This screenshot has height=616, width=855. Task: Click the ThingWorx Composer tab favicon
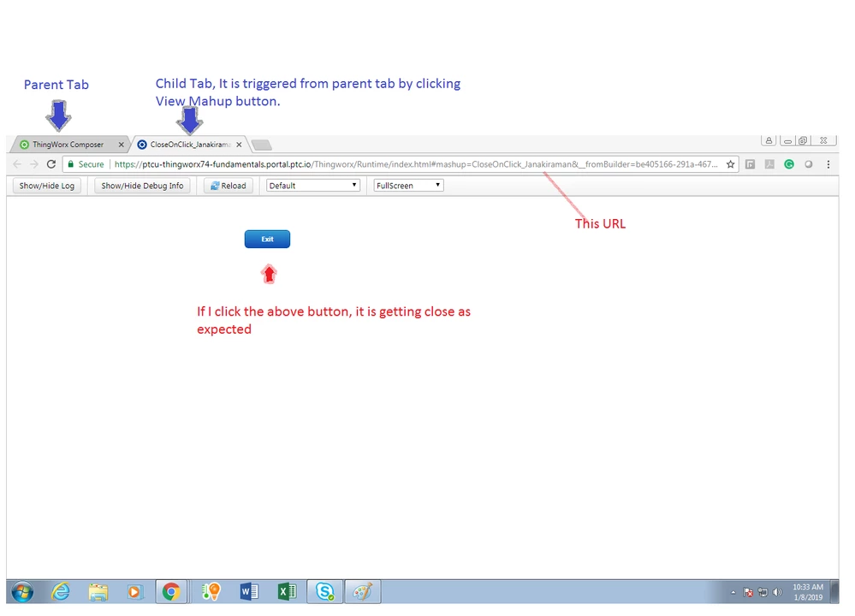24,145
